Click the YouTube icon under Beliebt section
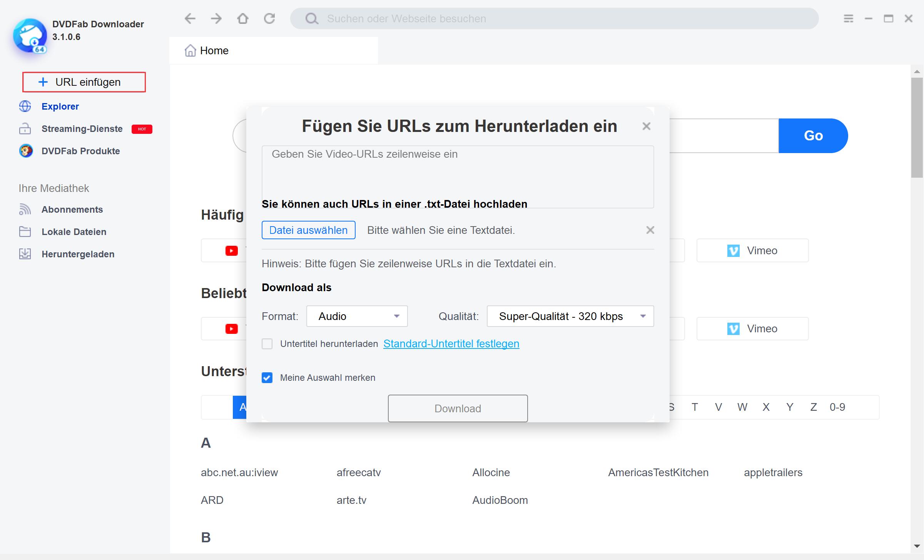 click(232, 329)
